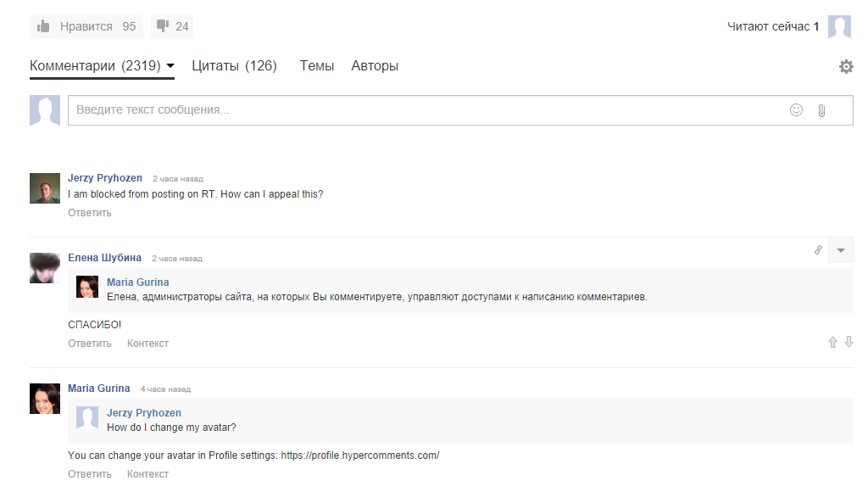The height and width of the screenshot is (492, 868).
Task: Click the message text input field
Action: (x=424, y=110)
